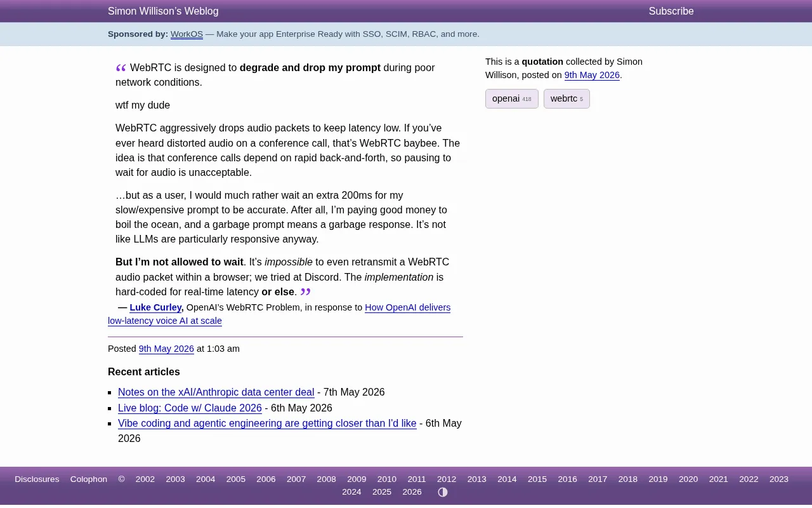Open the Disclosures footer link

(37, 479)
